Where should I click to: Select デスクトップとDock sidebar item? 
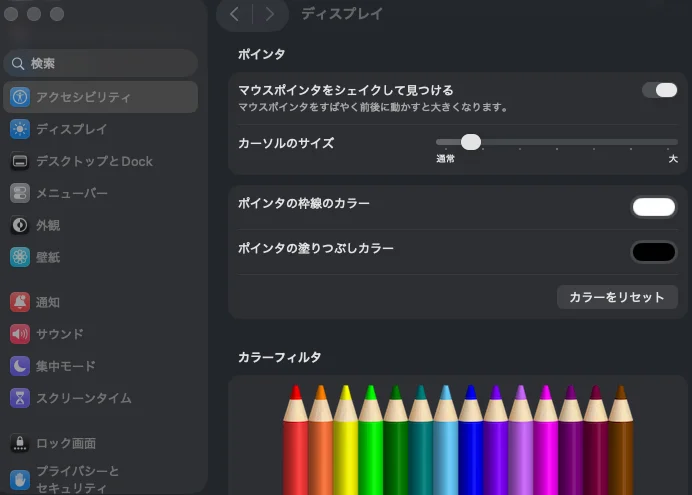pos(94,161)
